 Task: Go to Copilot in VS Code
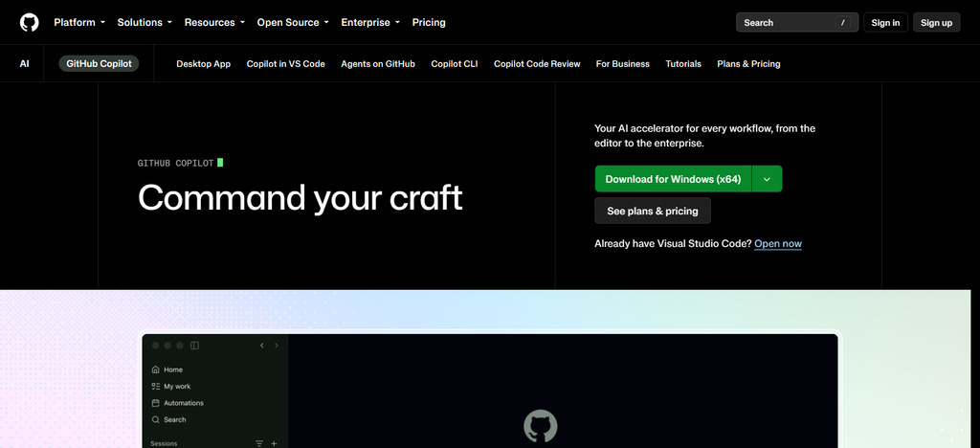click(285, 64)
